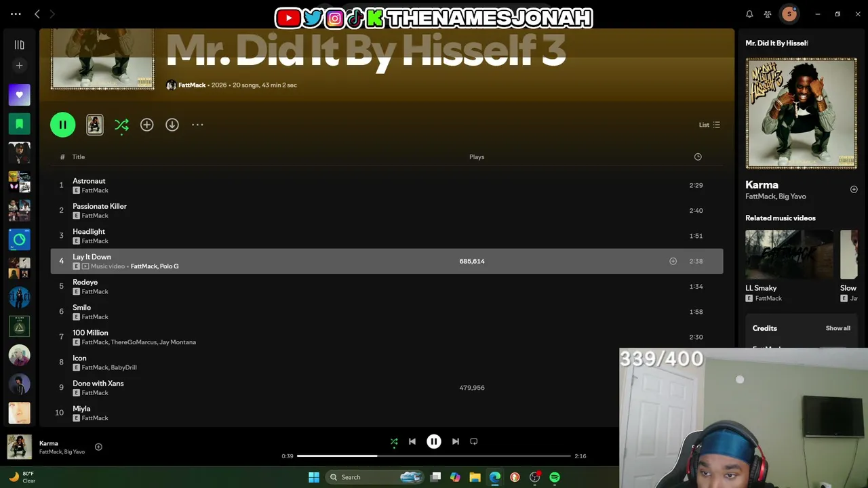868x488 pixels.
Task: Pause with the large green album button
Action: pyautogui.click(x=62, y=125)
